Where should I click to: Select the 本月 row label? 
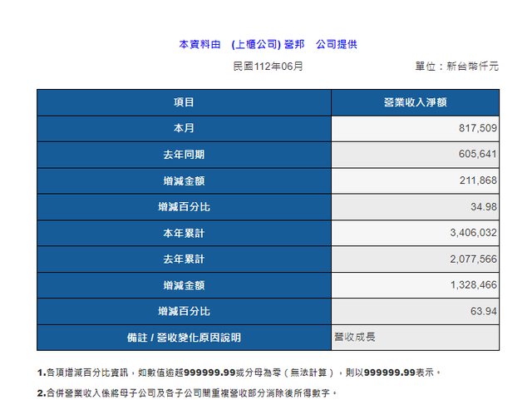[x=184, y=129]
